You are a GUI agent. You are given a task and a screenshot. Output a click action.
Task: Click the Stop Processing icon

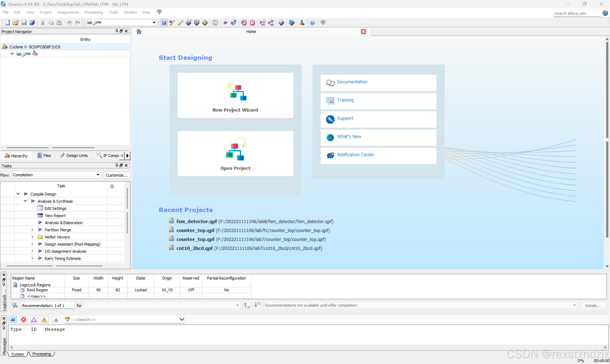click(215, 23)
